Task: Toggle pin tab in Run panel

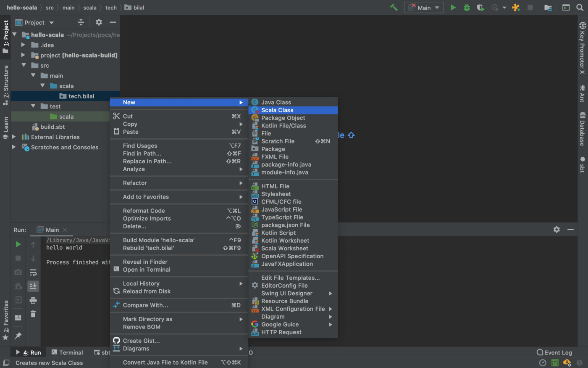Action: pos(18,336)
